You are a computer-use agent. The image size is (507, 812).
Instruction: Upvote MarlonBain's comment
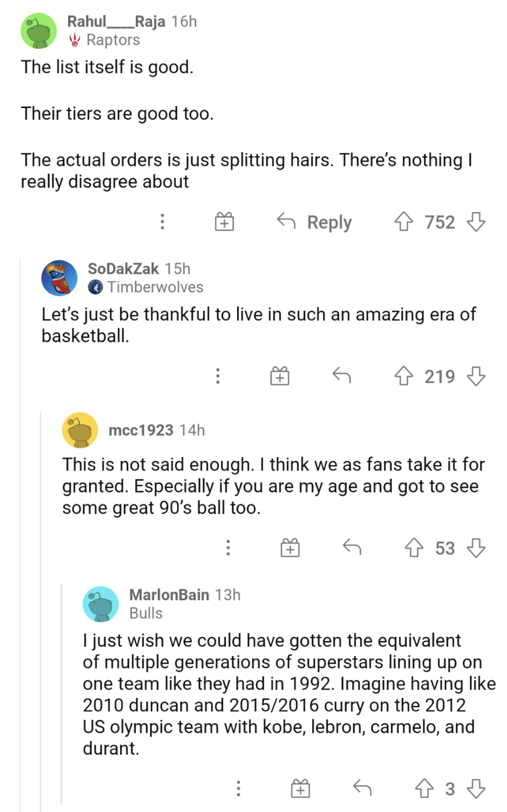[x=424, y=788]
